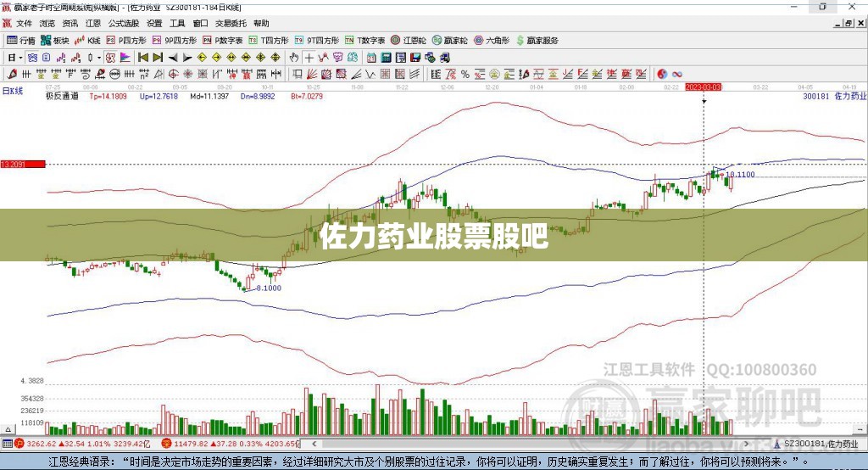The width and height of the screenshot is (868, 470).
Task: Click the 沪 Shanghai index status icon
Action: (x=19, y=444)
